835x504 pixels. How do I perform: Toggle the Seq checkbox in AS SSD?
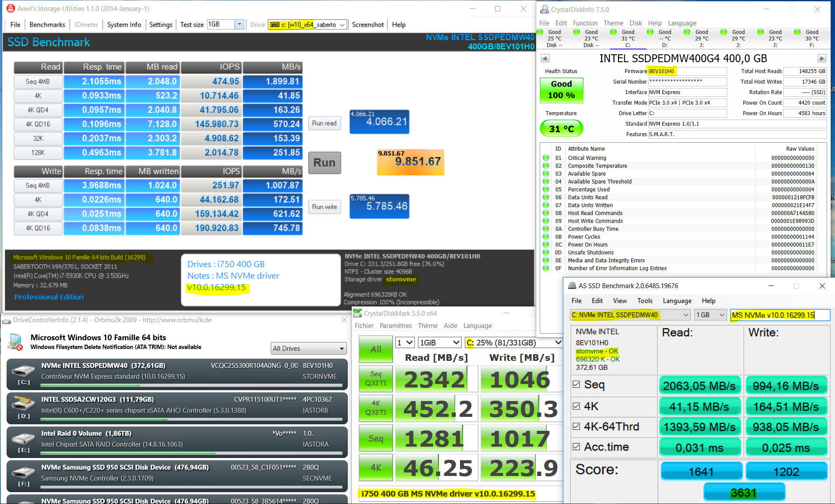click(x=577, y=384)
